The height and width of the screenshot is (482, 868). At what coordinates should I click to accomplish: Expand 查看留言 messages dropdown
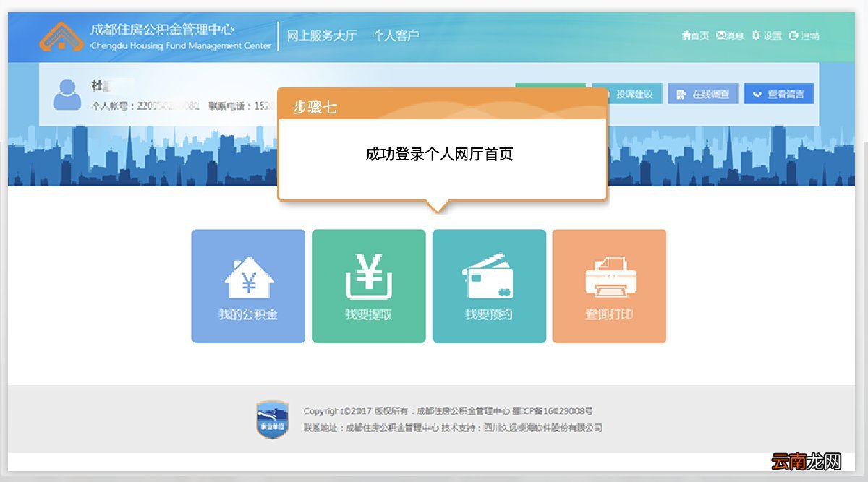click(x=778, y=93)
